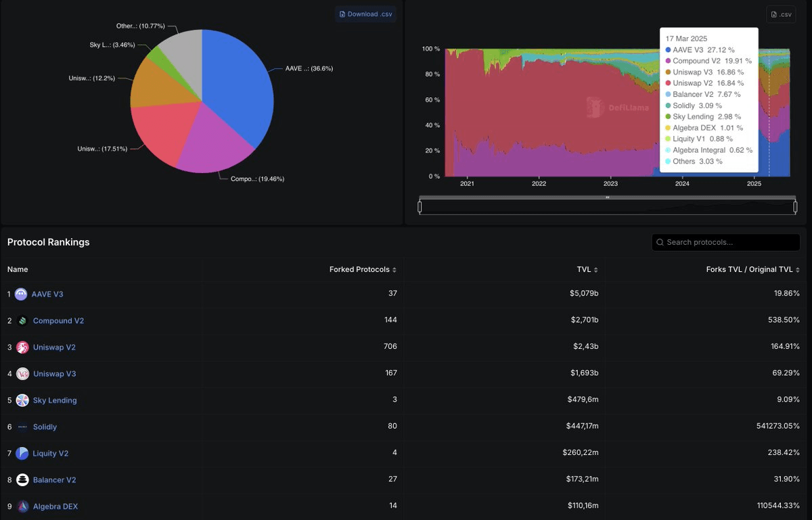Click the Uniswap V2 unicorn icon
812x520 pixels.
[22, 347]
